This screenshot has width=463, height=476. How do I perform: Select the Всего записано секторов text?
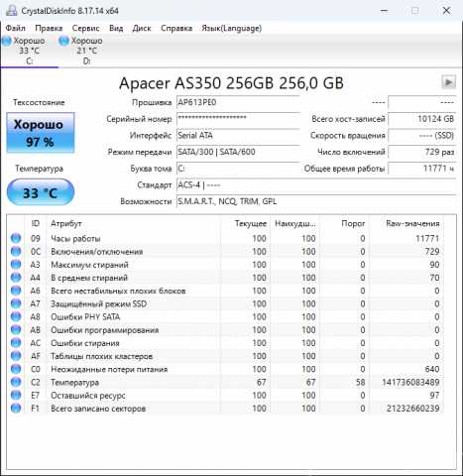point(98,409)
